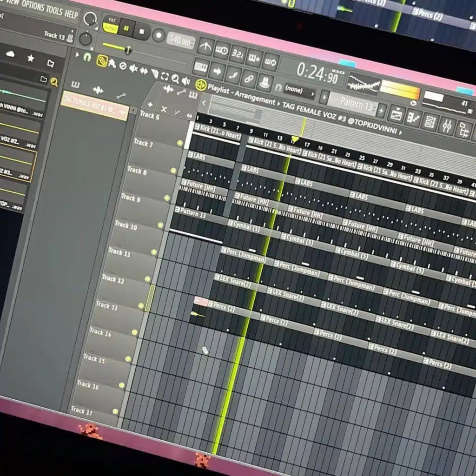Select the Zoom tool in playlist toolbar
This screenshot has width=476, height=476.
pyautogui.click(x=175, y=78)
